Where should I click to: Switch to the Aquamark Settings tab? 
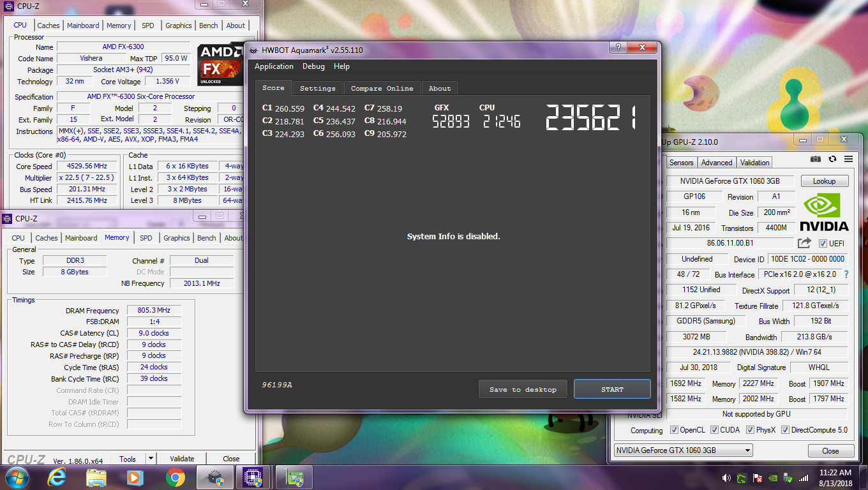coord(318,88)
